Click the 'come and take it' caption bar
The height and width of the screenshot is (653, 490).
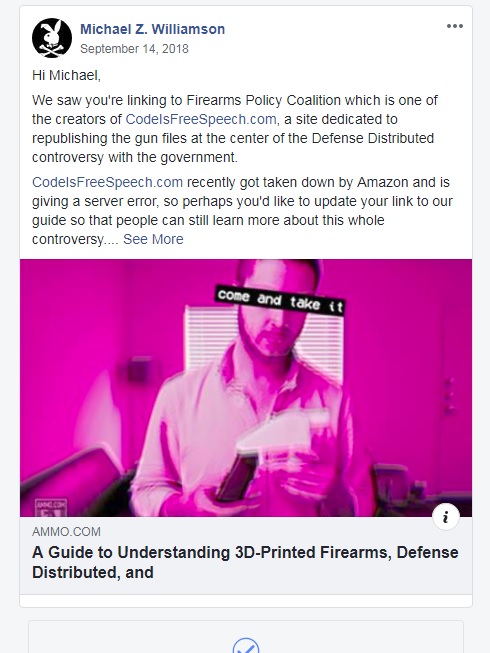point(280,301)
